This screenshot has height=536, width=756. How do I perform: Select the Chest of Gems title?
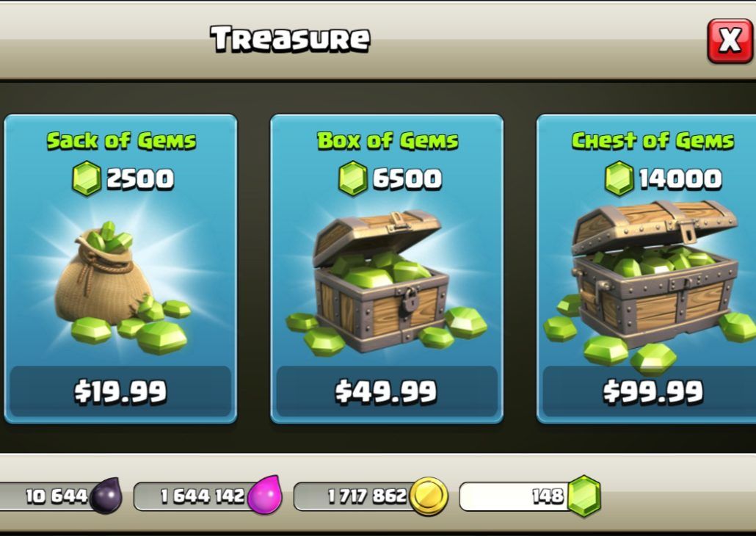click(x=653, y=141)
